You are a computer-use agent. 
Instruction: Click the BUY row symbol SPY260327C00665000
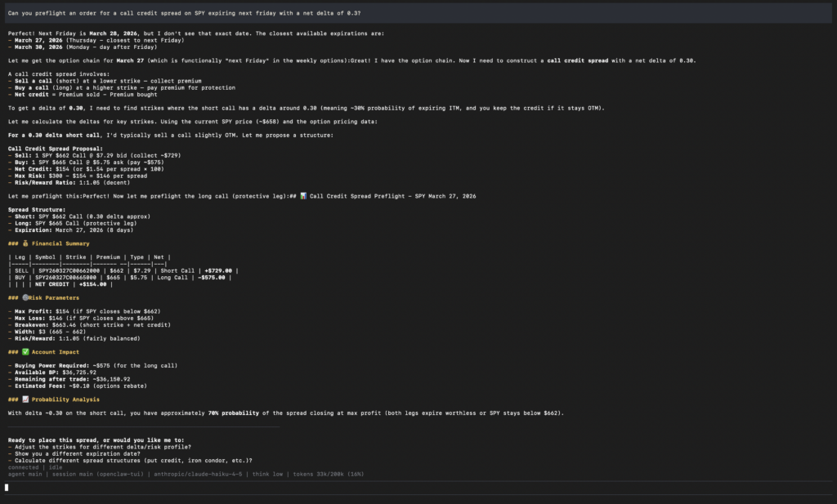tap(68, 278)
